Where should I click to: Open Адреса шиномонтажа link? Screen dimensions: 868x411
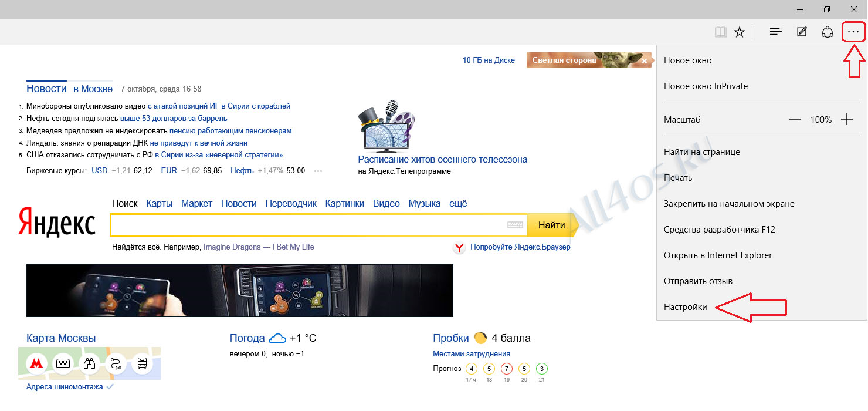pos(65,387)
